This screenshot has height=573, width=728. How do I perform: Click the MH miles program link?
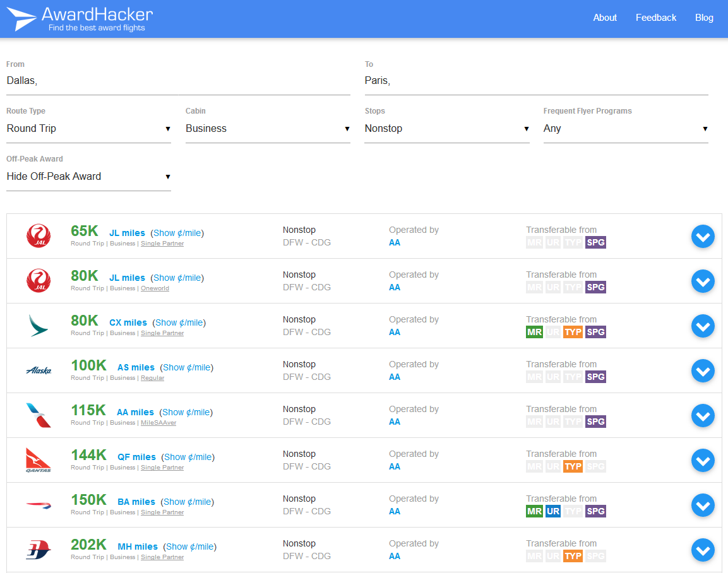[138, 546]
